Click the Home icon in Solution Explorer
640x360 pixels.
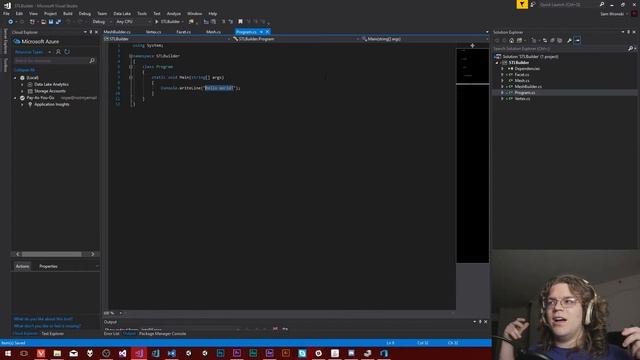click(x=511, y=40)
